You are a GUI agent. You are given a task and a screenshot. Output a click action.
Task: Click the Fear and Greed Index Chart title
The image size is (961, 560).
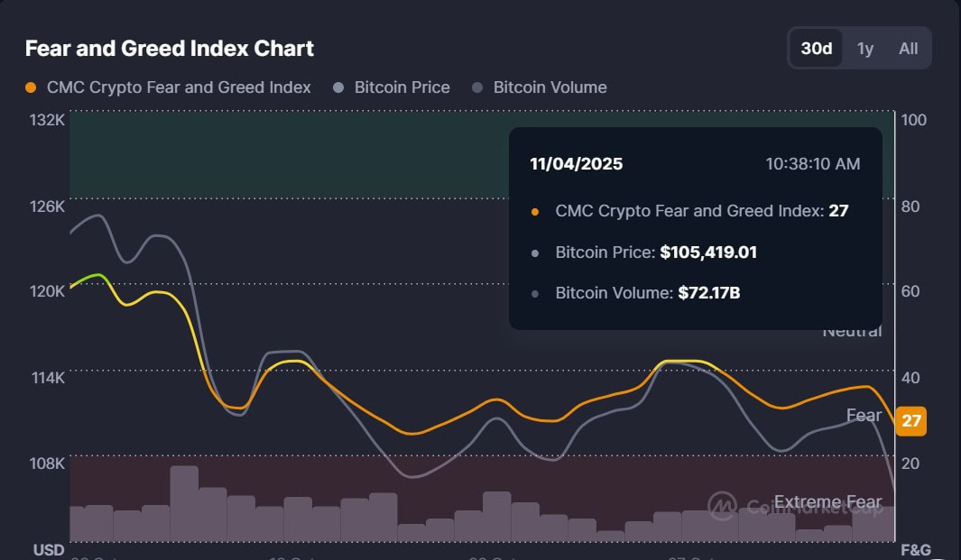(x=168, y=48)
